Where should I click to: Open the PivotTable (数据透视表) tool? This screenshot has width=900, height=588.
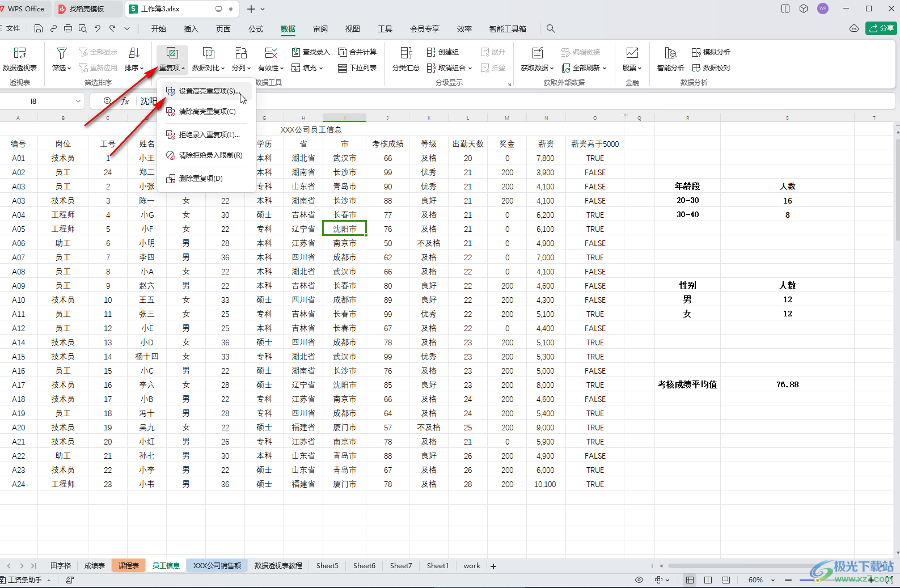point(20,59)
